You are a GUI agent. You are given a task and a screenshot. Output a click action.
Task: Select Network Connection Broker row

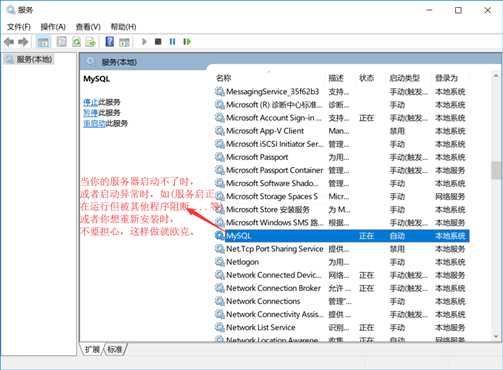(342, 288)
